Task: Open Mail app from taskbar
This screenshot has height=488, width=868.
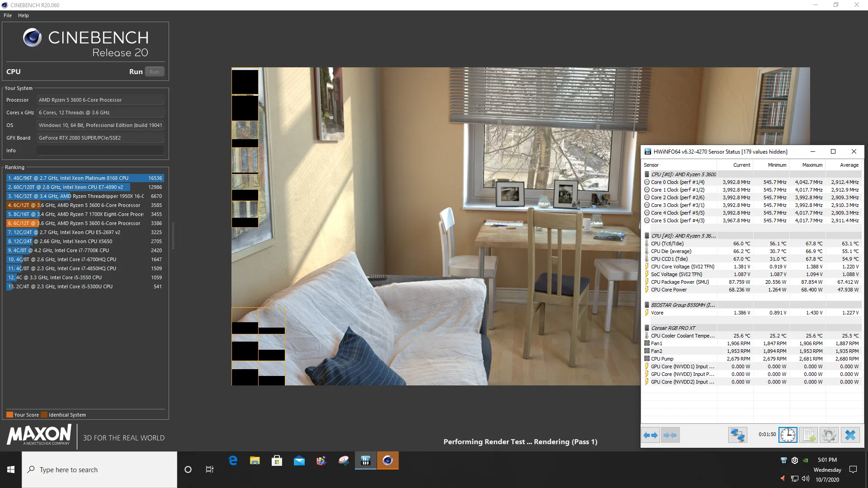Action: (299, 460)
